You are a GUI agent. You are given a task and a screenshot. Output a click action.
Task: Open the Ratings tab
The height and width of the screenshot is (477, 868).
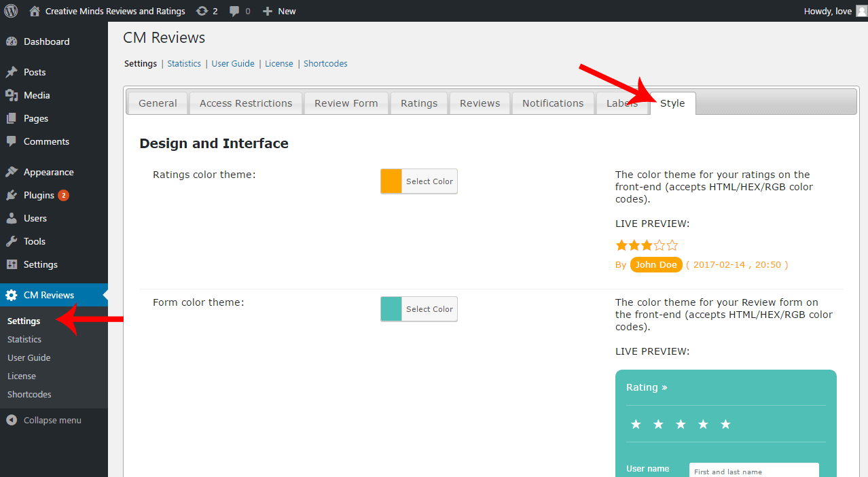[419, 103]
